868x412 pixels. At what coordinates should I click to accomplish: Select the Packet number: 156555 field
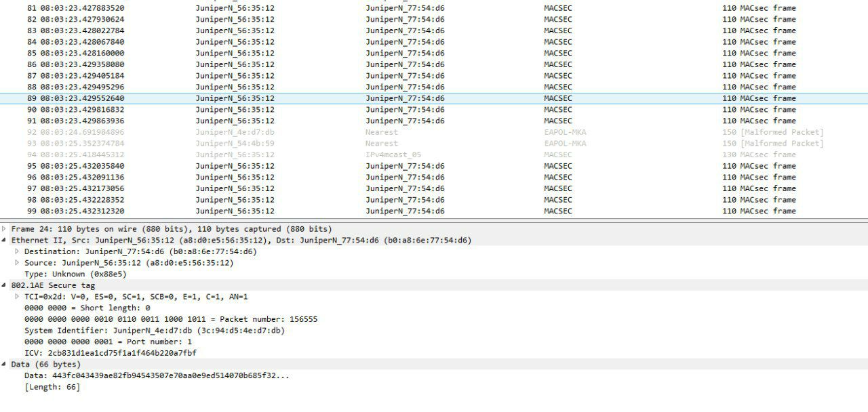point(171,319)
